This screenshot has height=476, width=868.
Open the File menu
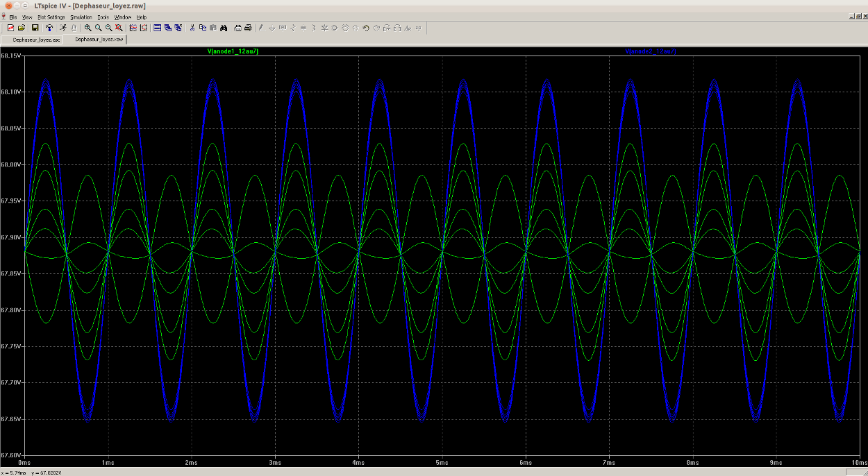[x=13, y=17]
